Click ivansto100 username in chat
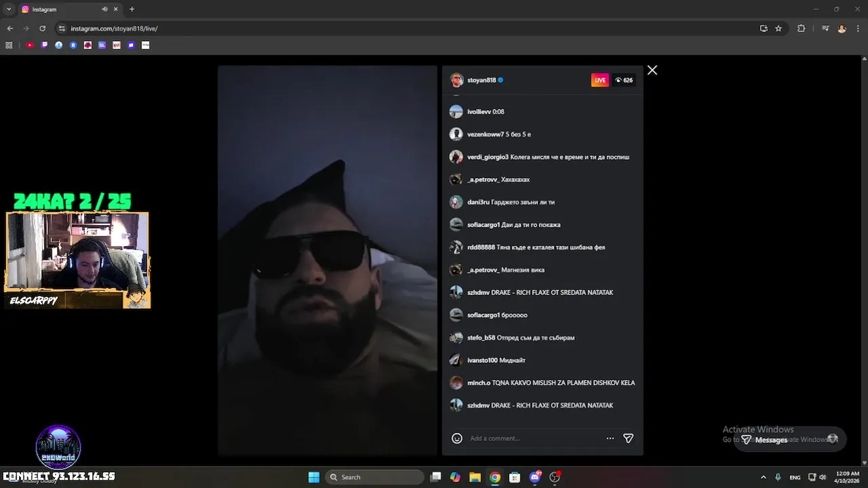This screenshot has height=488, width=868. point(482,360)
